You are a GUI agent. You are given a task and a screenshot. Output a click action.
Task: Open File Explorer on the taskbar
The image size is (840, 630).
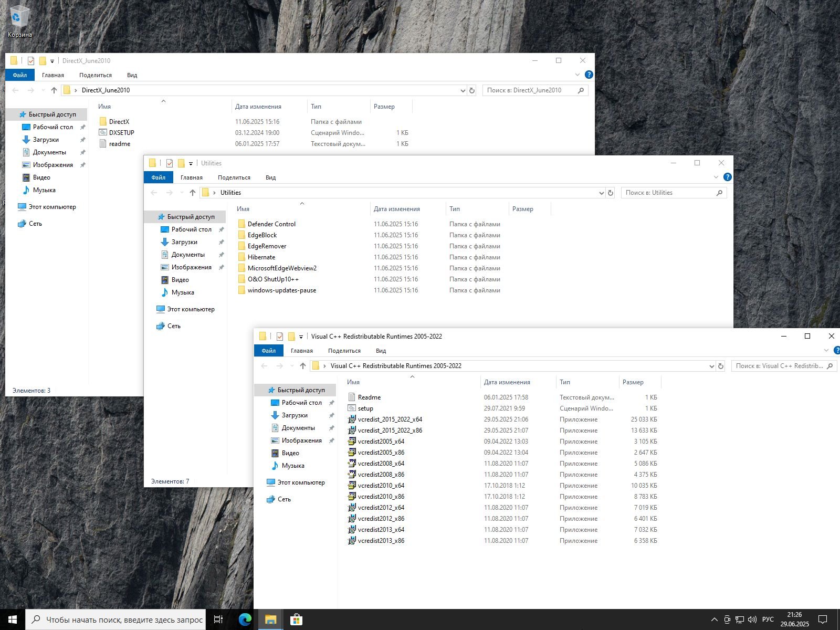pyautogui.click(x=270, y=619)
